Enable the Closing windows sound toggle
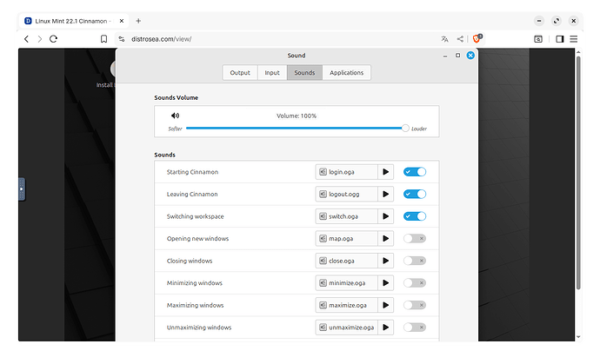The image size is (600, 364). [x=415, y=261]
